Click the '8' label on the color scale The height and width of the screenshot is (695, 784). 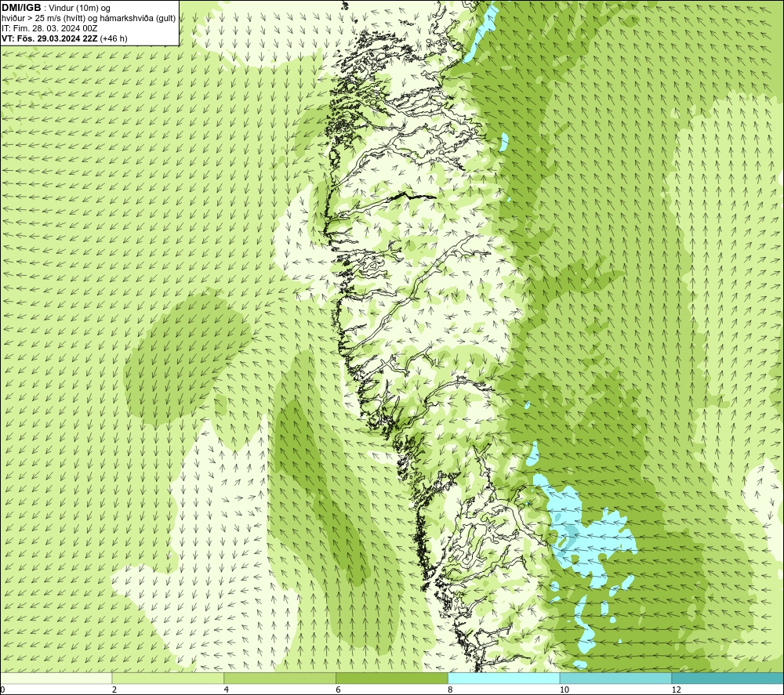[x=451, y=690]
